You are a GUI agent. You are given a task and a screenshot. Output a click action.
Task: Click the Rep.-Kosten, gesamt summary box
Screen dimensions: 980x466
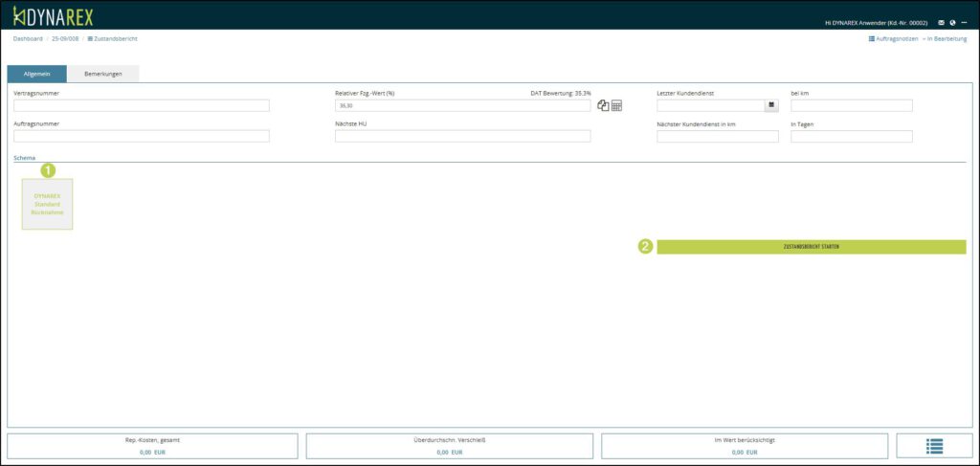[x=152, y=446]
